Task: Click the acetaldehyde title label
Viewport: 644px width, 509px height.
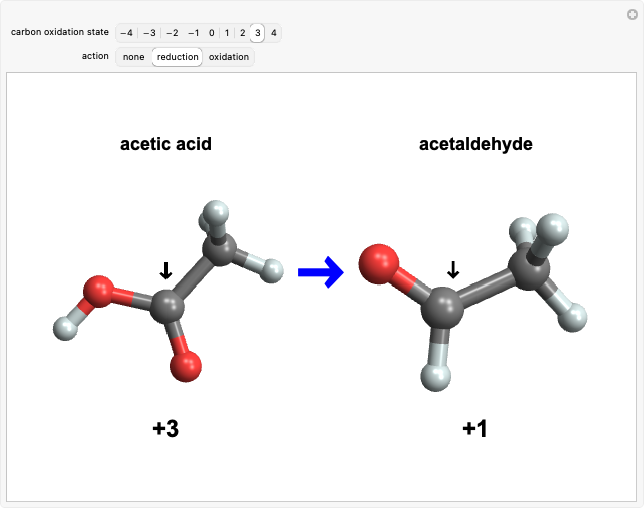Action: [x=475, y=144]
